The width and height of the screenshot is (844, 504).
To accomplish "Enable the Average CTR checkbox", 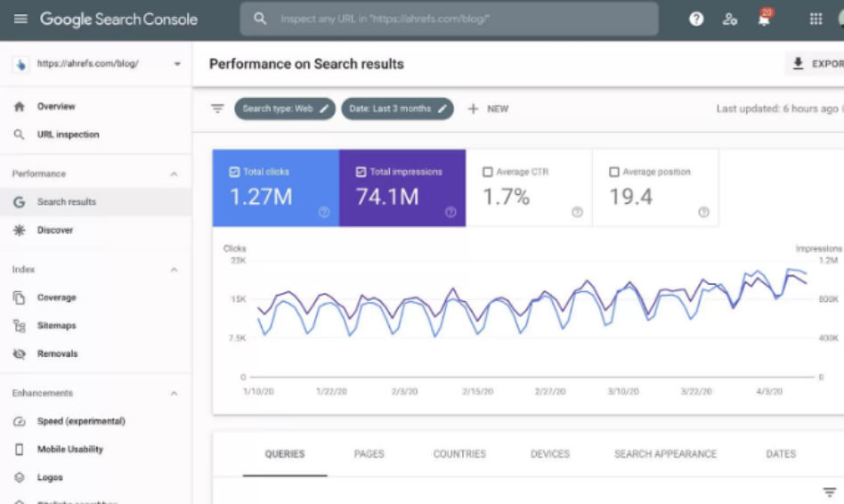I will (x=488, y=172).
